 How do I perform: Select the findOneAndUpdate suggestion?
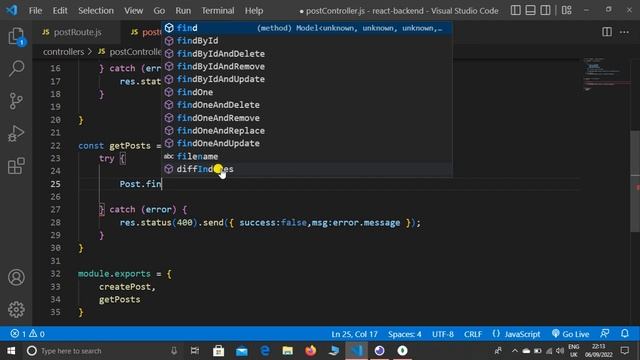(307, 143)
